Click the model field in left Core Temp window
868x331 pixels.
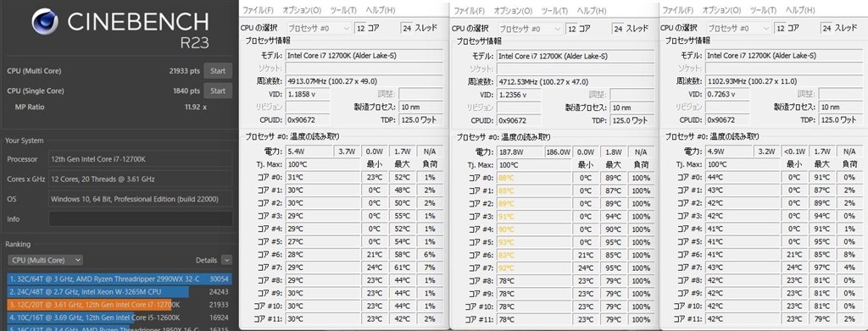pos(364,55)
